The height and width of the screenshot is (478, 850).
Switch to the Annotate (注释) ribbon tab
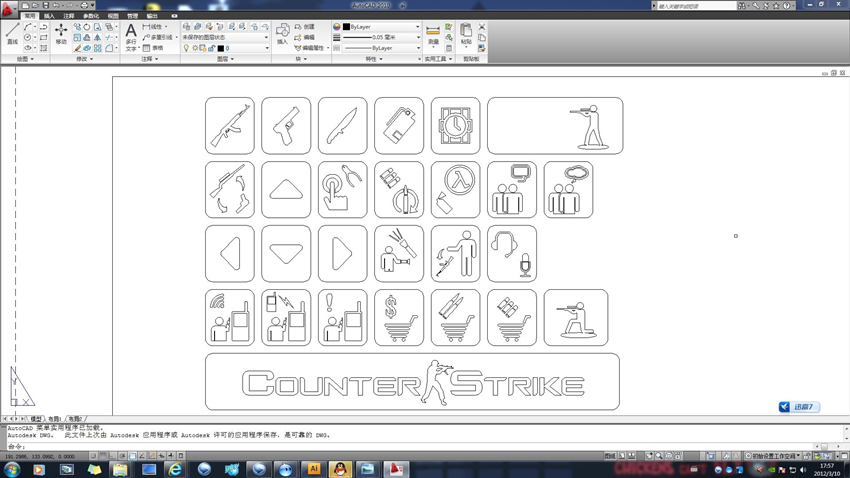[69, 16]
